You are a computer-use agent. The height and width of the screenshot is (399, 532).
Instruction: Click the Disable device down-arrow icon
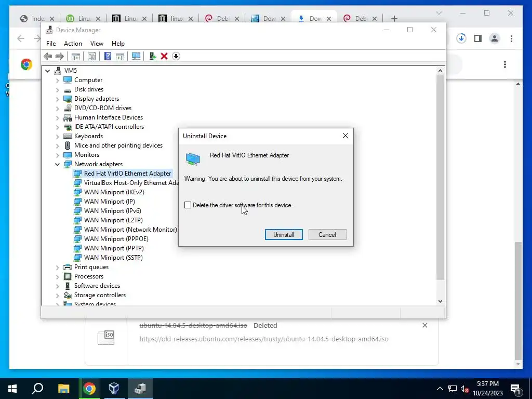click(x=176, y=56)
